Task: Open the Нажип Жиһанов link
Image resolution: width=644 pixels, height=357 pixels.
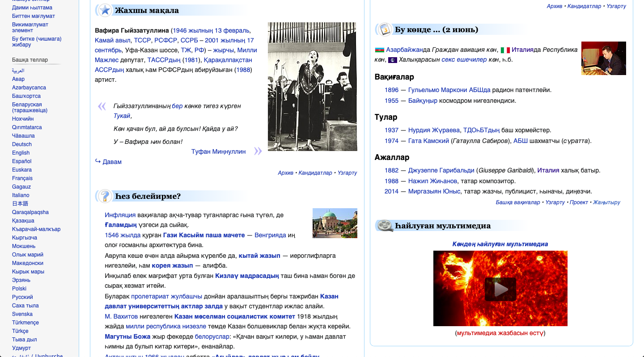Action: [432, 181]
